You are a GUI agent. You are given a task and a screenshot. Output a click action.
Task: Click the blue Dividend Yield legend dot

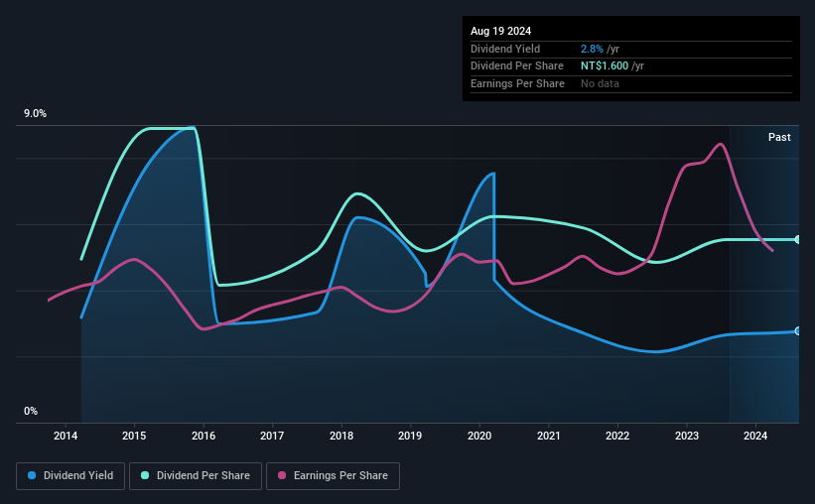[x=32, y=475]
